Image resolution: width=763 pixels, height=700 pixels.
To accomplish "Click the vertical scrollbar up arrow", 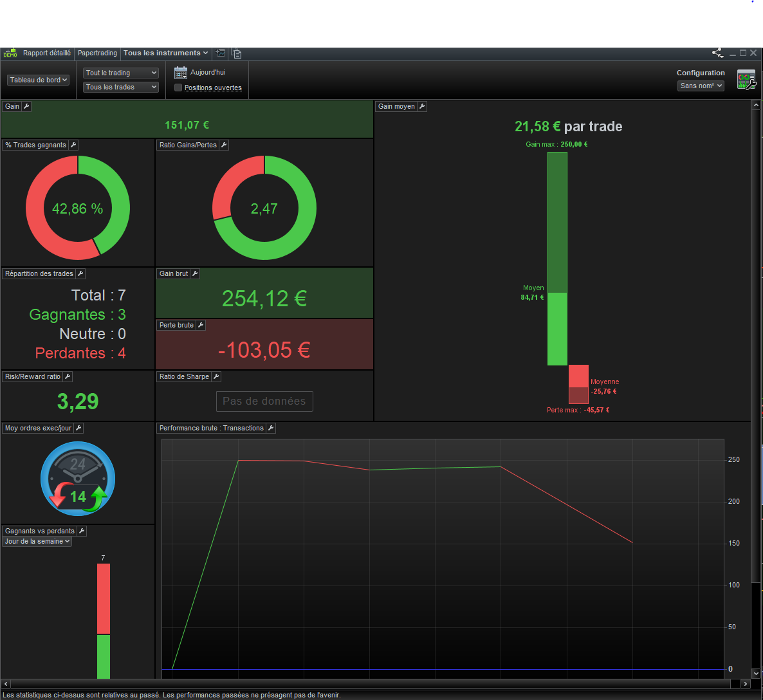I will pyautogui.click(x=756, y=105).
